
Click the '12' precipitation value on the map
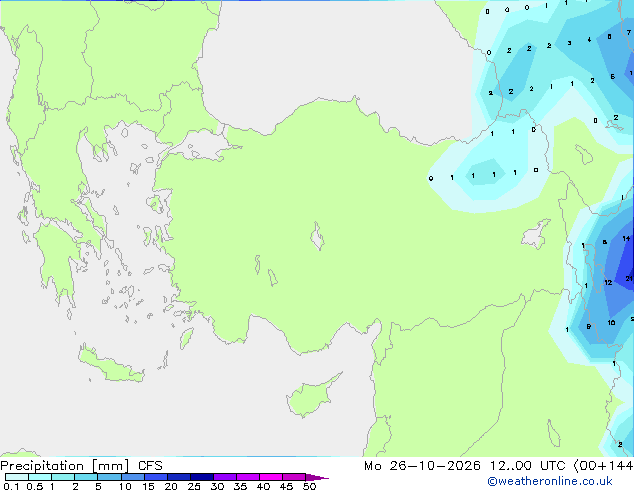coord(608,283)
